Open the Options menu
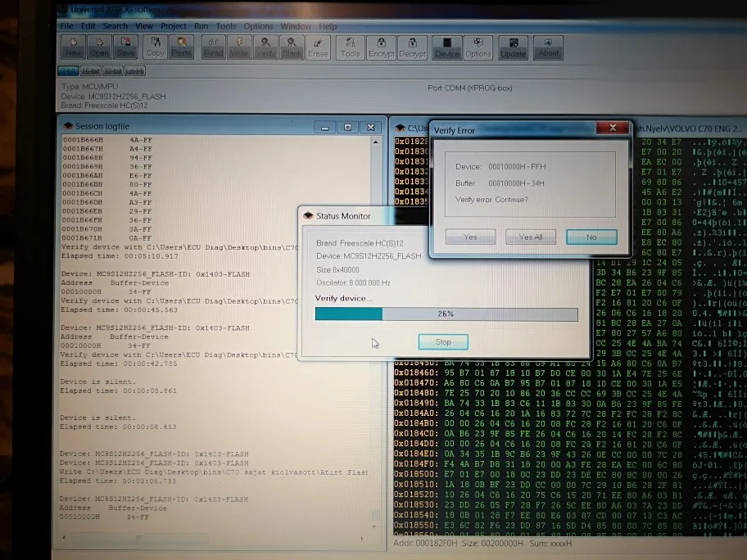747x560 pixels. coord(258,25)
